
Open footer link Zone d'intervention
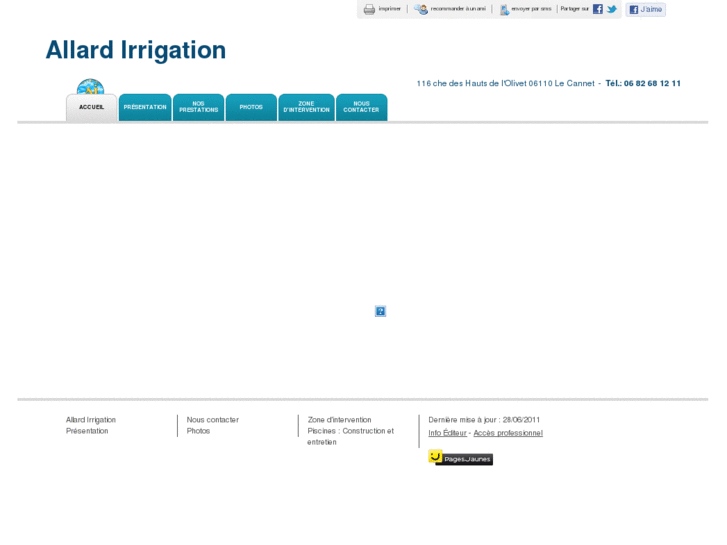(339, 420)
